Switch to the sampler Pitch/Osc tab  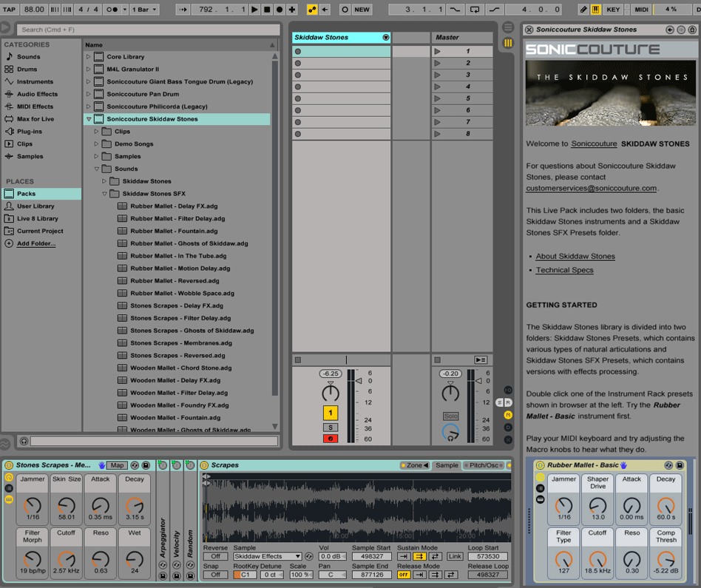(484, 465)
